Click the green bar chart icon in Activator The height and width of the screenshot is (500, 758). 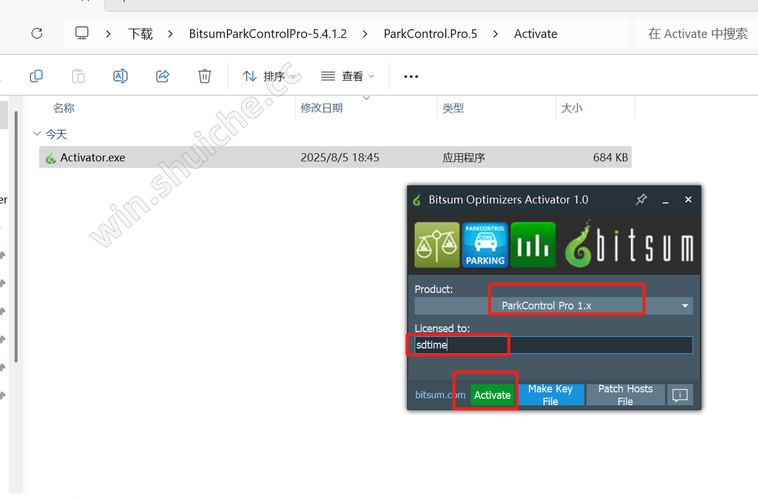[533, 245]
